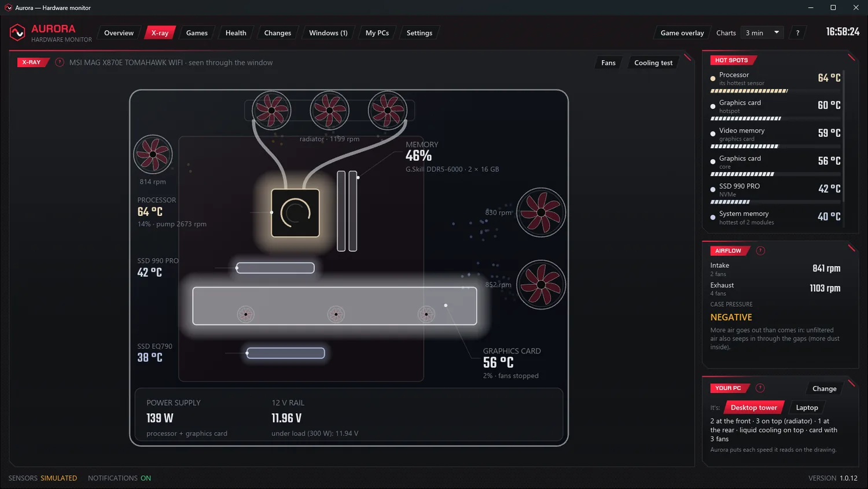The height and width of the screenshot is (489, 868).
Task: Click the Hot Spots panel scrollbar
Action: (x=844, y=136)
